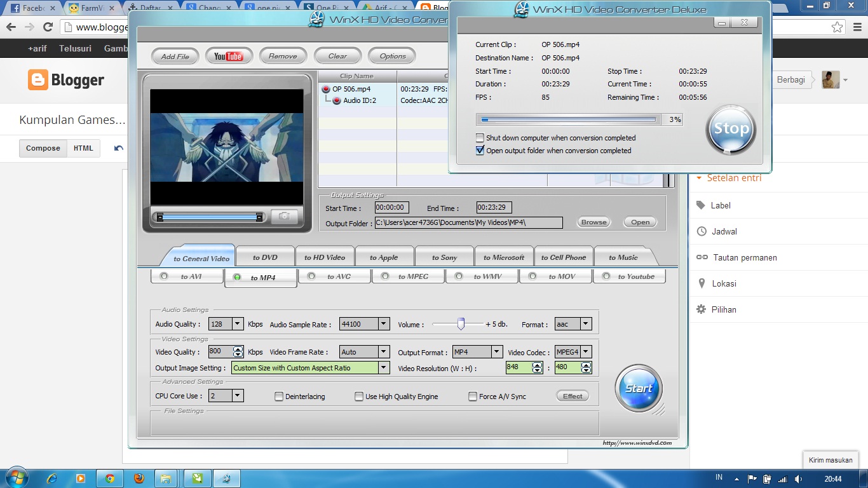The width and height of the screenshot is (868, 488).
Task: Enable shut down computer when conversion completed
Action: coord(480,137)
